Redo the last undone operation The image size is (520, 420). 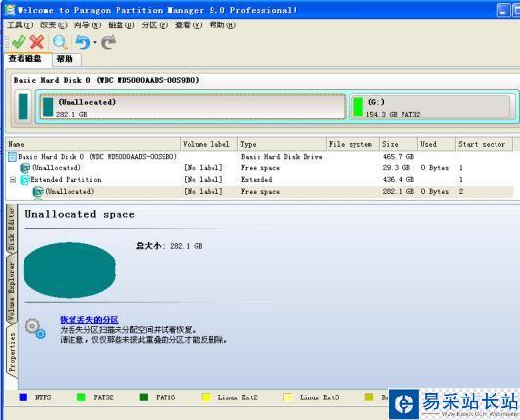tap(108, 42)
